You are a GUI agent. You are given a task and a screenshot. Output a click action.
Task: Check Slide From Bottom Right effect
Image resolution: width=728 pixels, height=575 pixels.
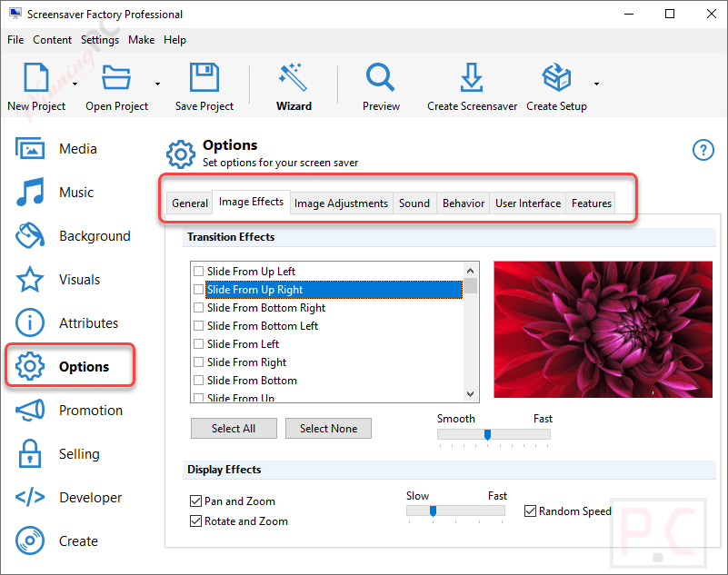point(198,307)
